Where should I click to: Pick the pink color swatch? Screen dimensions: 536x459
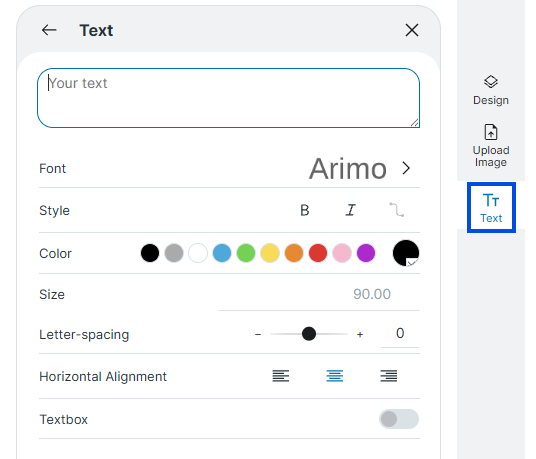click(342, 253)
